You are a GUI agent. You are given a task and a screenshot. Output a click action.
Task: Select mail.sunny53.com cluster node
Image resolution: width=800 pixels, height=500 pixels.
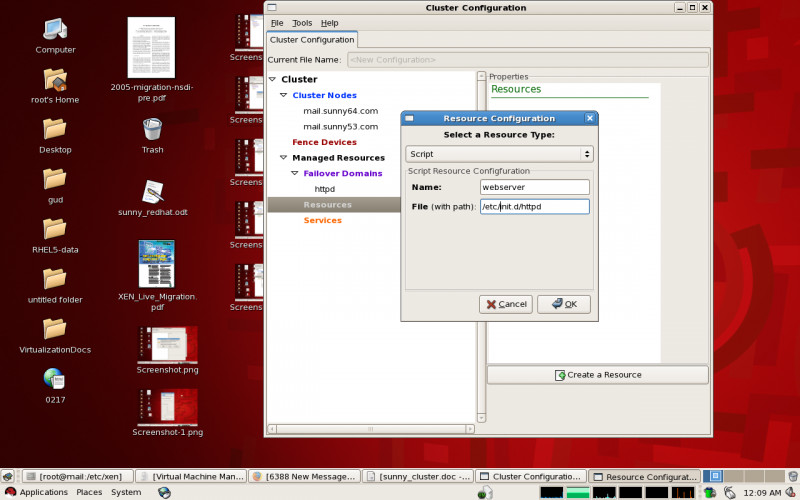[340, 127]
